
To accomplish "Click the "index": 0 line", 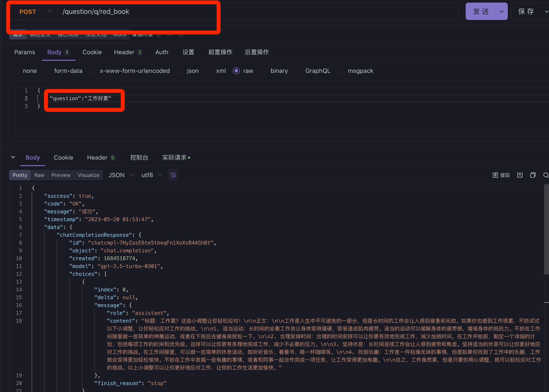I will click(x=111, y=289).
